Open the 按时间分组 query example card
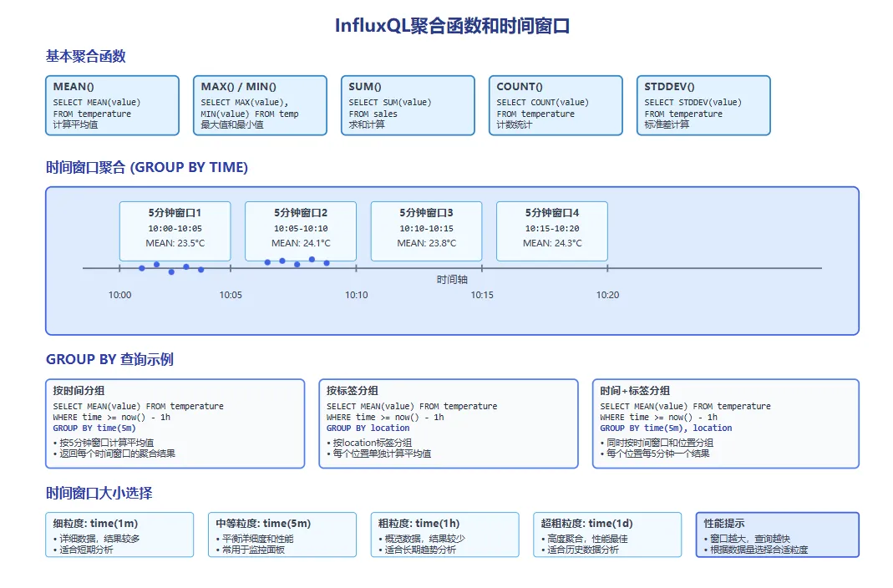893x588 pixels. (175, 423)
